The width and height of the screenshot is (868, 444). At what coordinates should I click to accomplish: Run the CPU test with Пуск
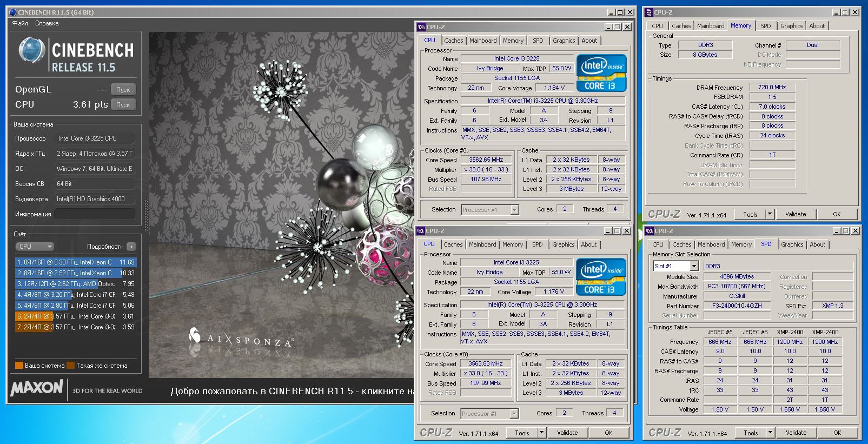[123, 105]
